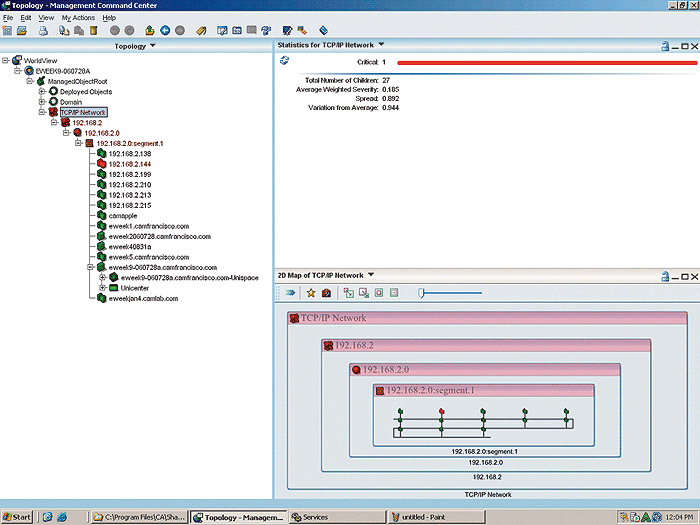This screenshot has width=700, height=525.
Task: Click the square frame icon third in the 2D Map zoom group
Action: (379, 293)
